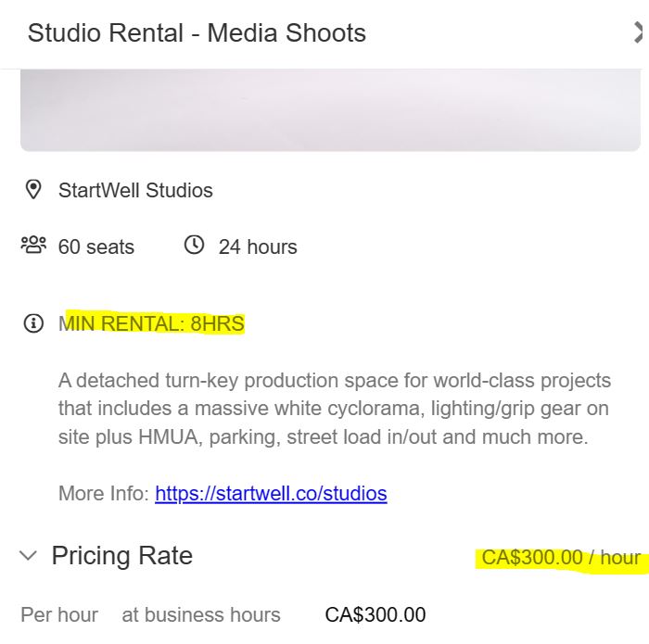Click the highlighted CA$300.00 / hour rate

[x=560, y=557]
